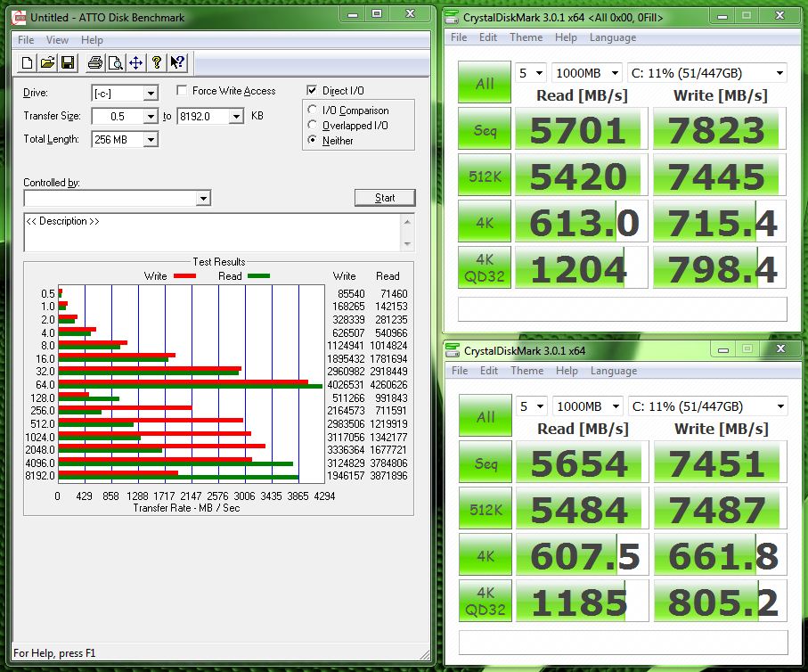Open ATTO Help menu

[92, 40]
